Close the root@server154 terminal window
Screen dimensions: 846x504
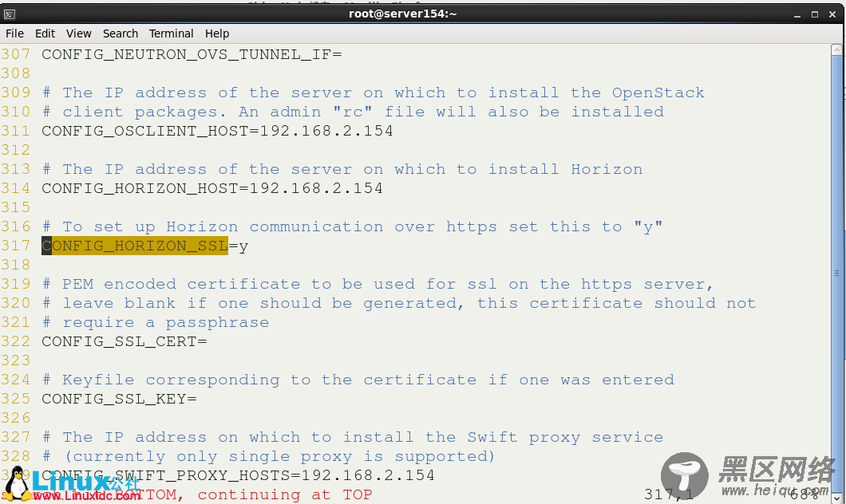pos(832,14)
